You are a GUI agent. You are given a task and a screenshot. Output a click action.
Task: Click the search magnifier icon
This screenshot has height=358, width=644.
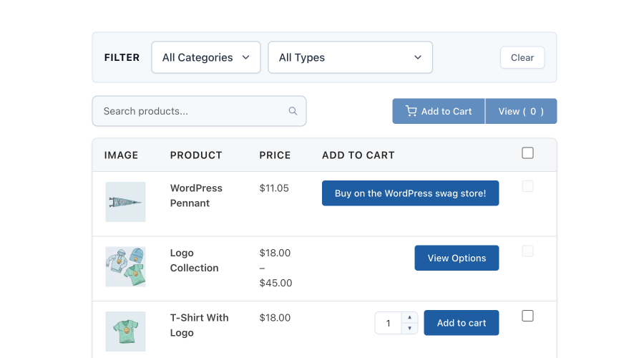[x=293, y=111]
